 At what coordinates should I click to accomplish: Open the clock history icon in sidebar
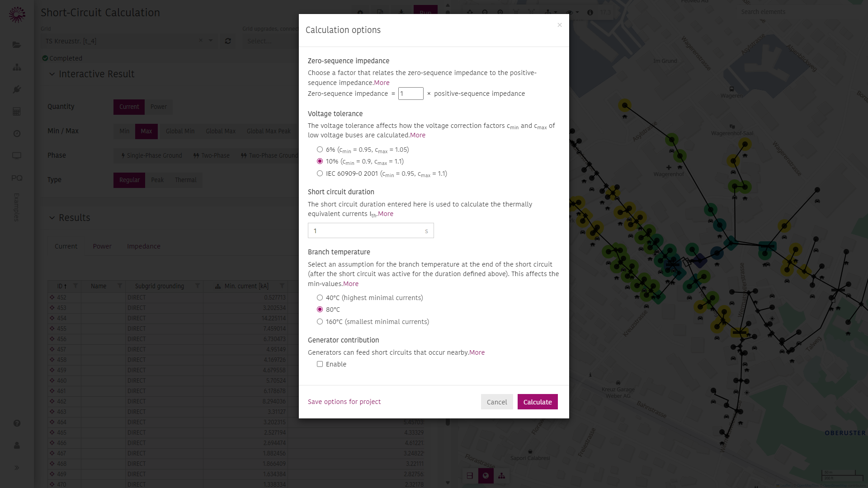pos(17,133)
